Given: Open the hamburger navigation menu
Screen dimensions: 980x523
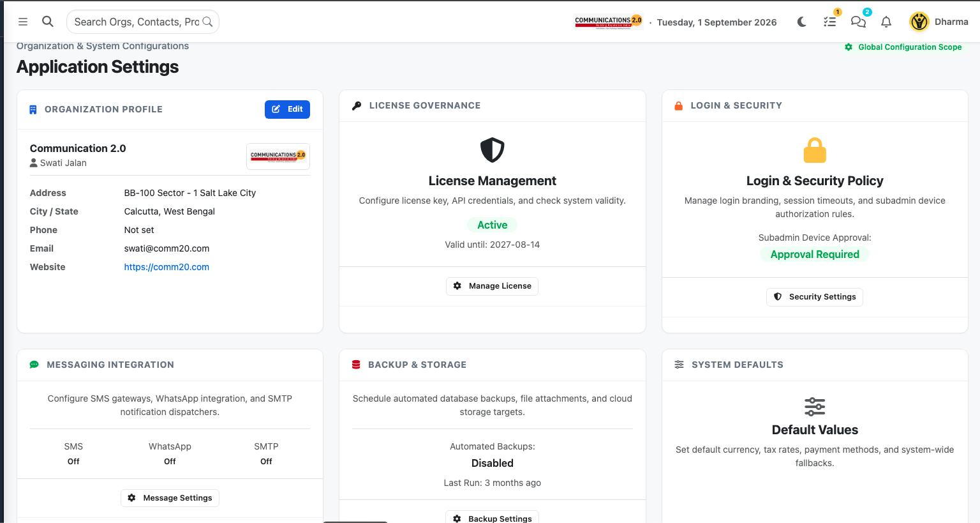Looking at the screenshot, I should [x=23, y=22].
